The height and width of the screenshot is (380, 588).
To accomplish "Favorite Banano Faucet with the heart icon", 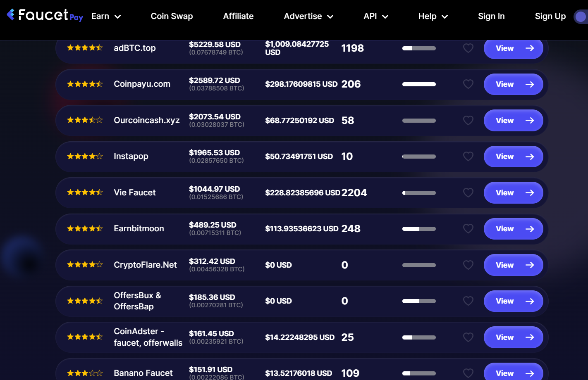I will (468, 373).
